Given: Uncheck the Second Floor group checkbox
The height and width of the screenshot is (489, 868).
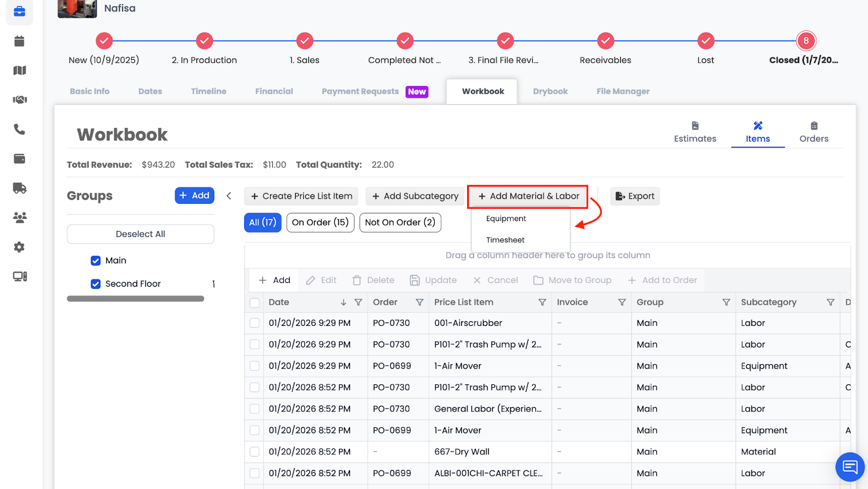Looking at the screenshot, I should 96,284.
